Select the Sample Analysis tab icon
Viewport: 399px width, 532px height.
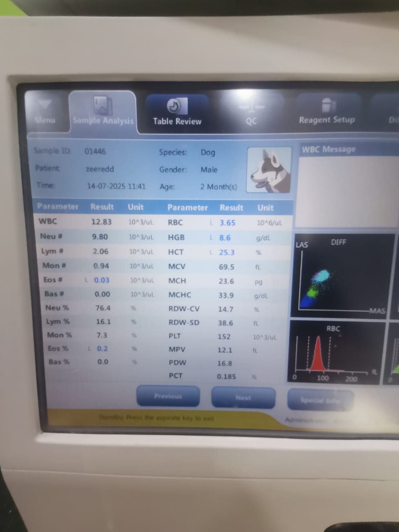tap(103, 106)
